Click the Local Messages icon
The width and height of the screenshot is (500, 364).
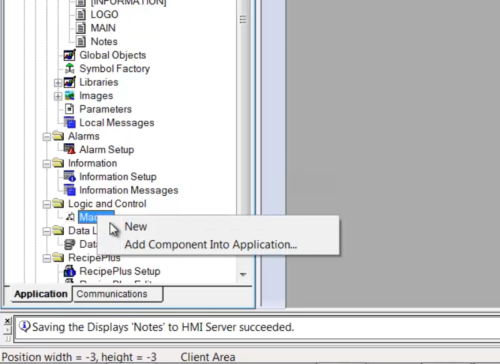[69, 122]
